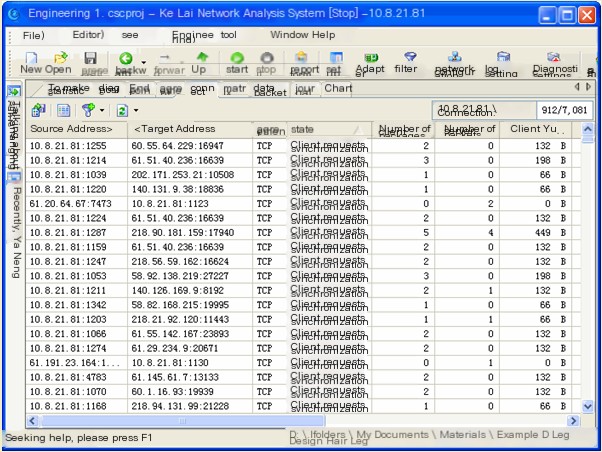Select row with target 218.90.181.159:17940
Viewport: 602px width, 452px height.
click(x=304, y=233)
